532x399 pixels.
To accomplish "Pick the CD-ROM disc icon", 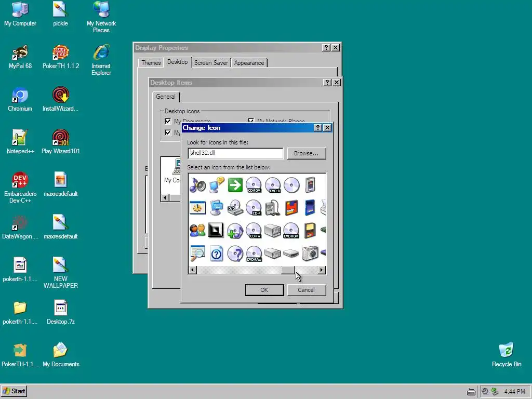I will tap(254, 185).
